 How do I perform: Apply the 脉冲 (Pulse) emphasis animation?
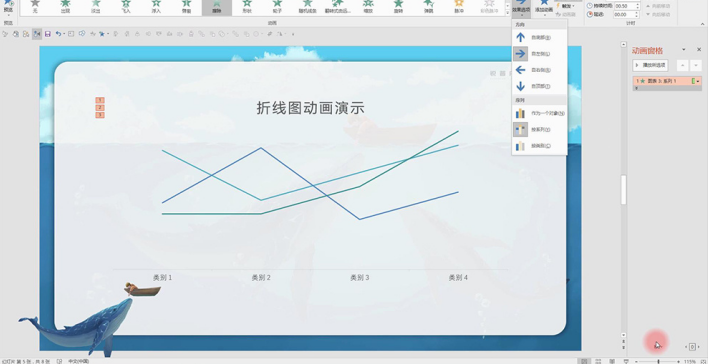[459, 7]
